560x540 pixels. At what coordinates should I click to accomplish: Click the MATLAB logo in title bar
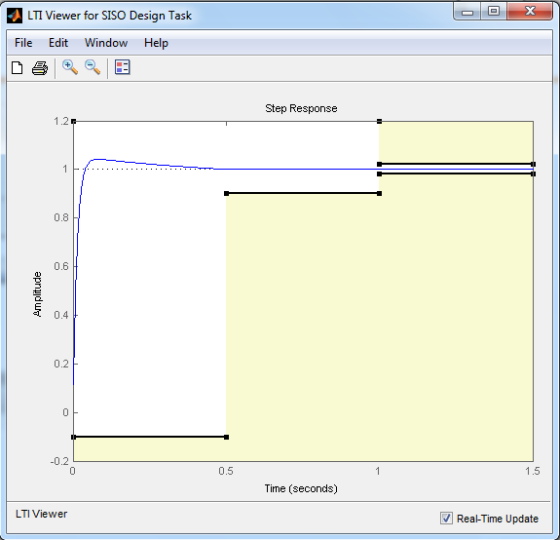coord(15,16)
